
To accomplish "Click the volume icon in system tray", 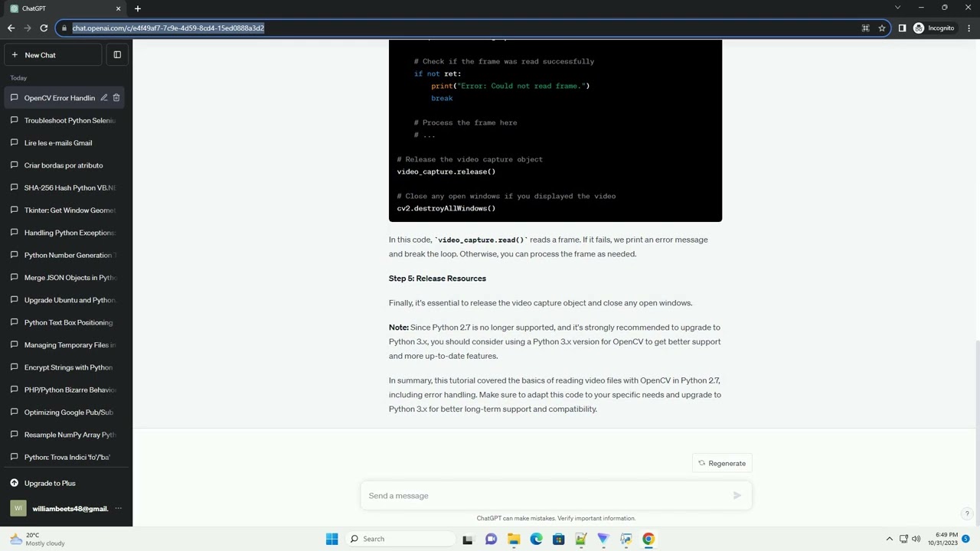I will coord(916,539).
